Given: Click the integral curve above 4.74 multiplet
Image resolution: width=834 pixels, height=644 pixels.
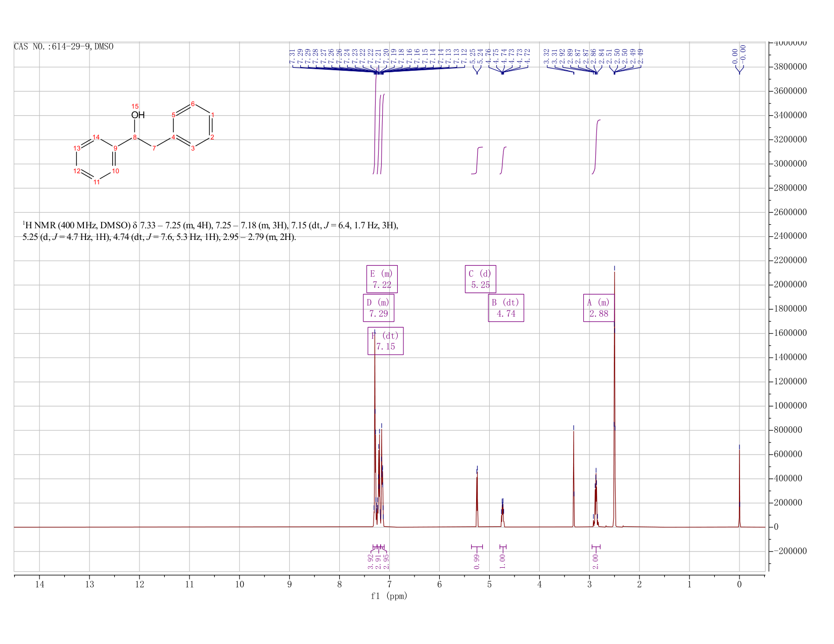Looking at the screenshot, I should pos(503,160).
